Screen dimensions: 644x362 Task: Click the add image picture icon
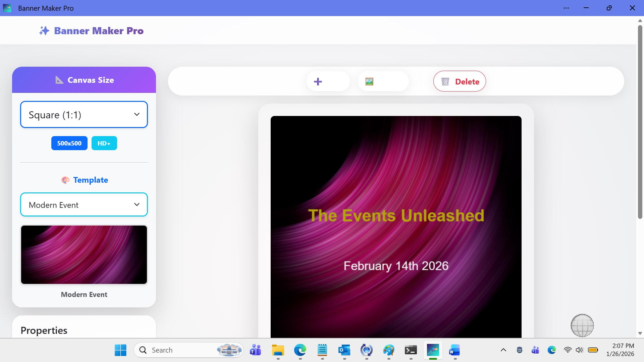click(x=369, y=81)
